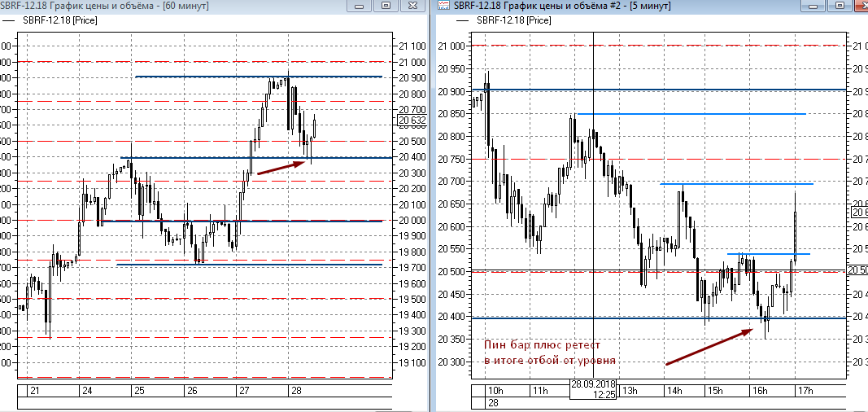Click the 19 500 label on the 60-minute price axis
868x412 pixels.
(x=411, y=300)
